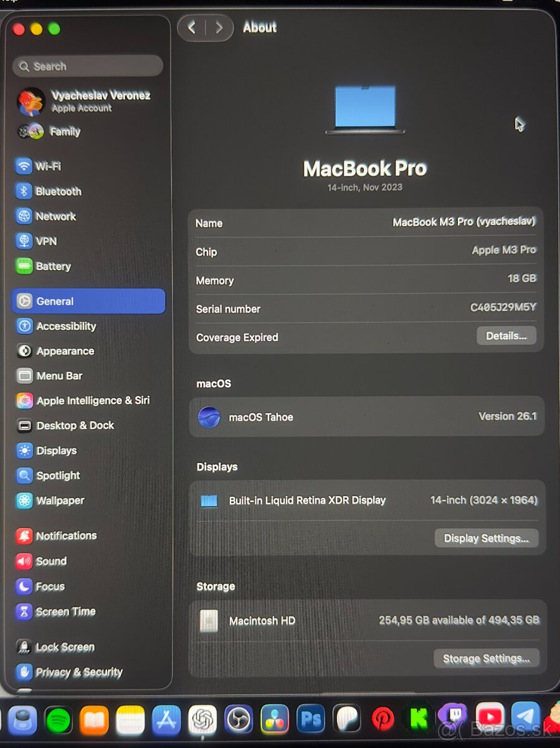
Task: Select Bluetooth in the settings sidebar
Action: (59, 191)
